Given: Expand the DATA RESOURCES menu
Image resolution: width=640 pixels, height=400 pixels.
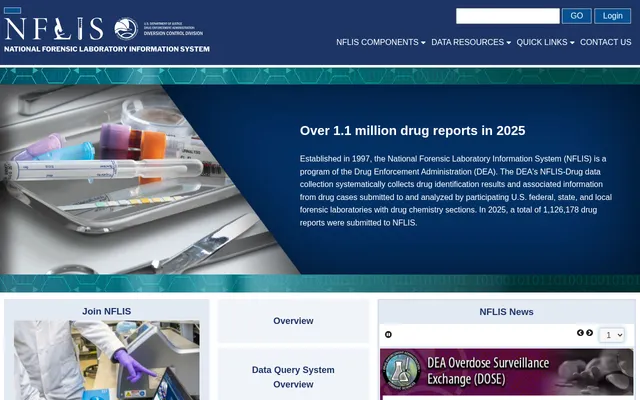Looking at the screenshot, I should (471, 42).
